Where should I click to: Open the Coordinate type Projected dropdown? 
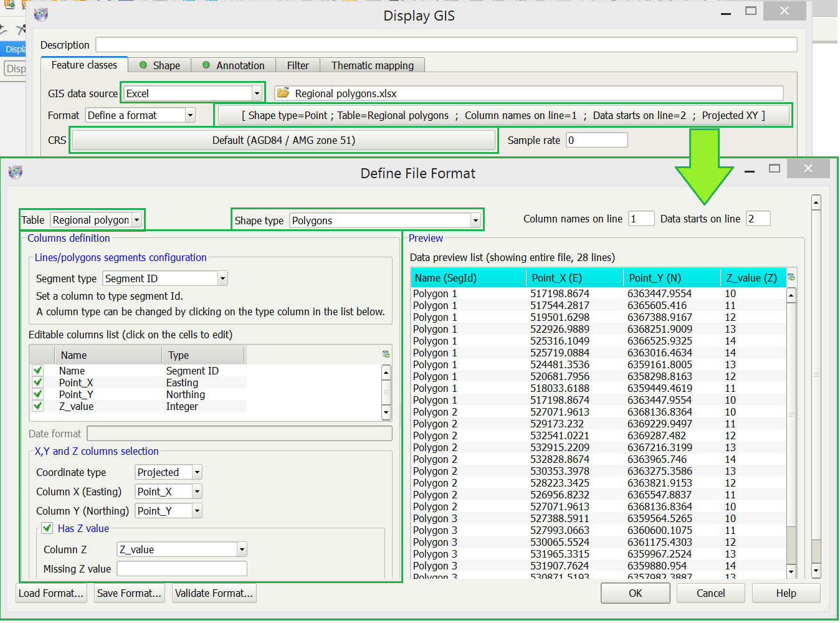tap(197, 472)
